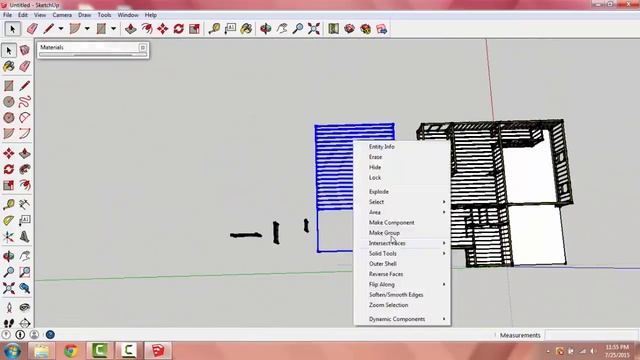Select the Offset tool in left palette
This screenshot has height=360, width=640.
pyautogui.click(x=24, y=185)
